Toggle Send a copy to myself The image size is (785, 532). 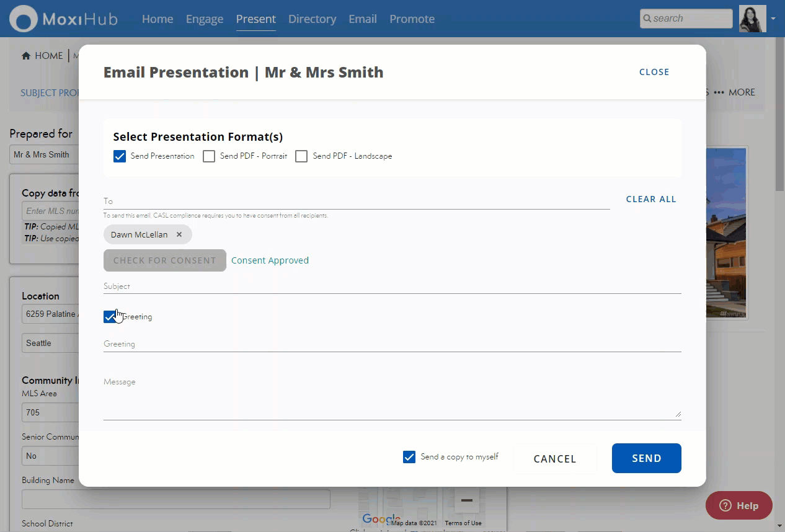(x=409, y=457)
